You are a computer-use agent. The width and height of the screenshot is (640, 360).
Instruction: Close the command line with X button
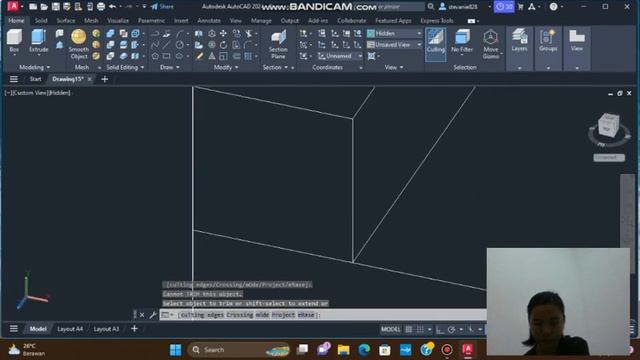[142, 315]
